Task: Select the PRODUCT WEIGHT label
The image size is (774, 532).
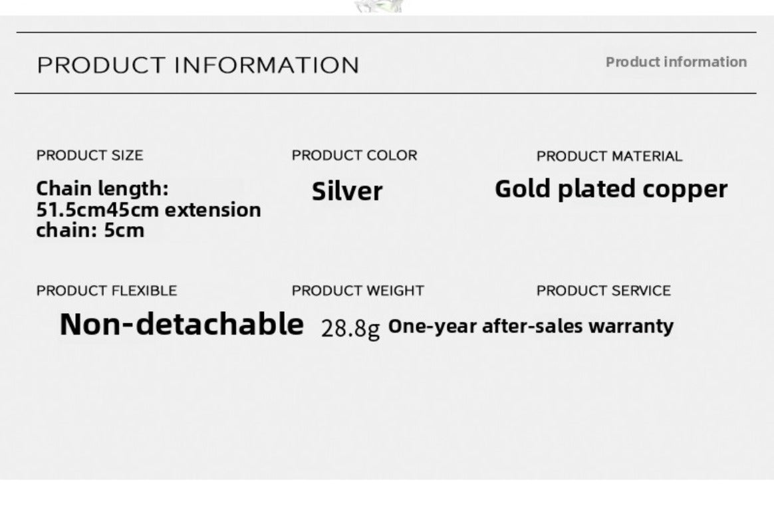Action: pyautogui.click(x=358, y=291)
